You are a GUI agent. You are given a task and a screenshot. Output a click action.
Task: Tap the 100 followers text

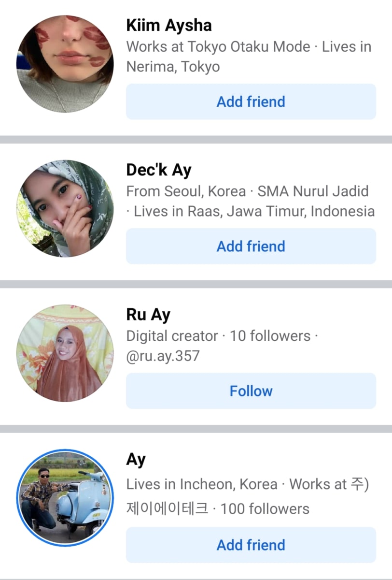tap(265, 509)
